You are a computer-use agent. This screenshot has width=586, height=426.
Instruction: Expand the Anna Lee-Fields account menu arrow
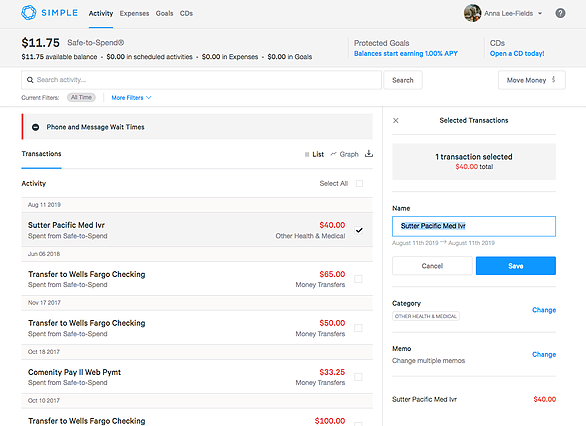(x=540, y=13)
